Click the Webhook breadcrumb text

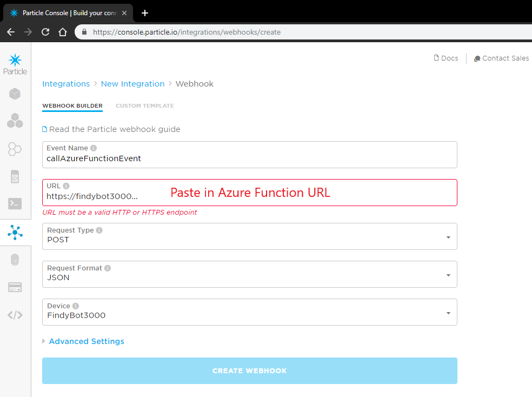click(195, 84)
